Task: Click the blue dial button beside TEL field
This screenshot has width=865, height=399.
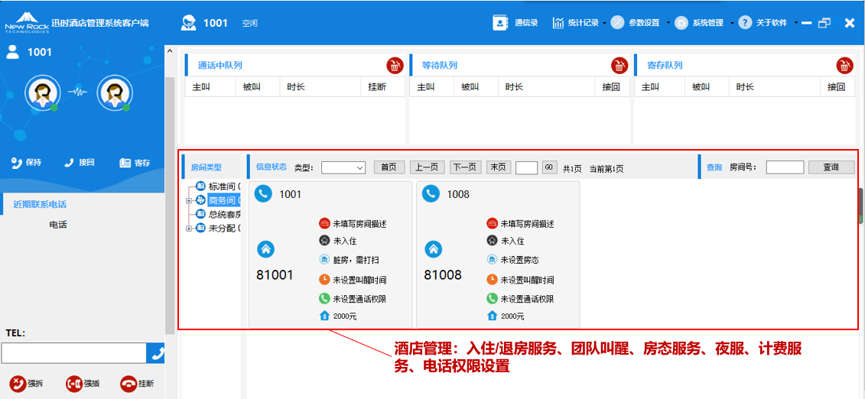Action: [156, 353]
